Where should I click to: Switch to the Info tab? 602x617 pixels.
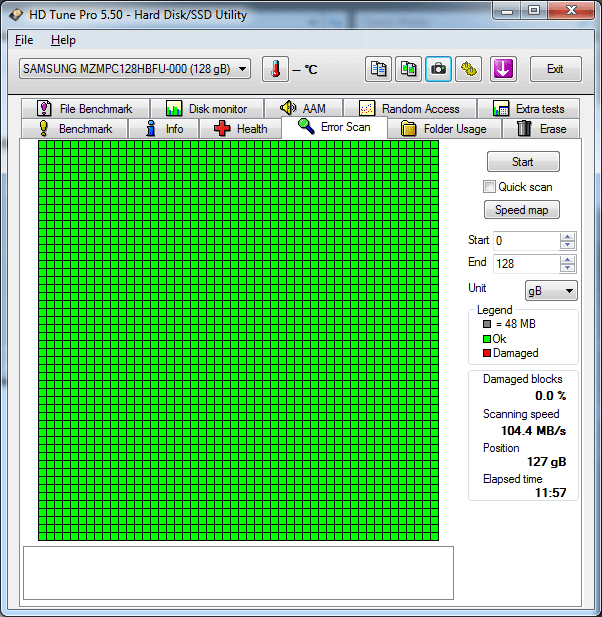[164, 129]
